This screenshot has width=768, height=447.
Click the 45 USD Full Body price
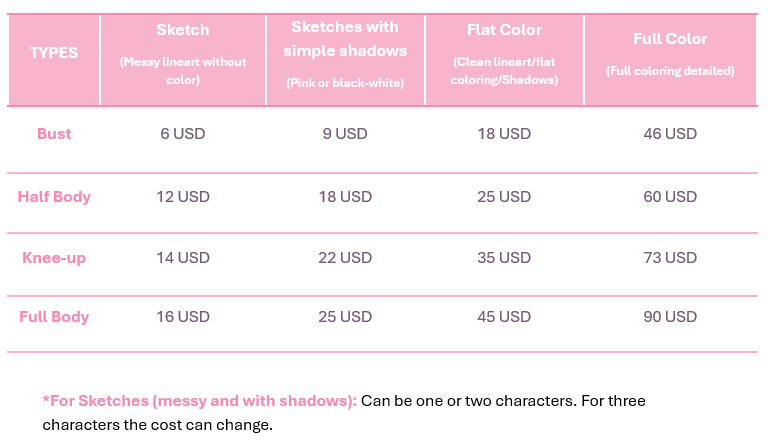(x=505, y=317)
